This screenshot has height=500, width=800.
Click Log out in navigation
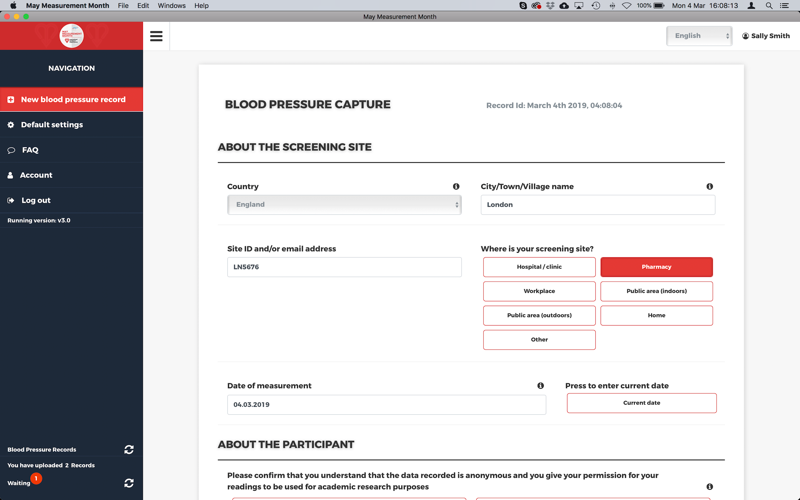71,201
